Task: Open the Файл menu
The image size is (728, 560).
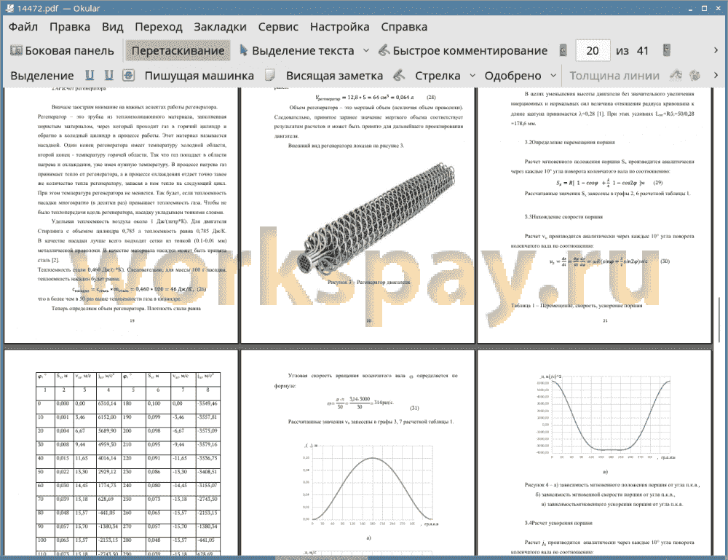Action: [23, 27]
